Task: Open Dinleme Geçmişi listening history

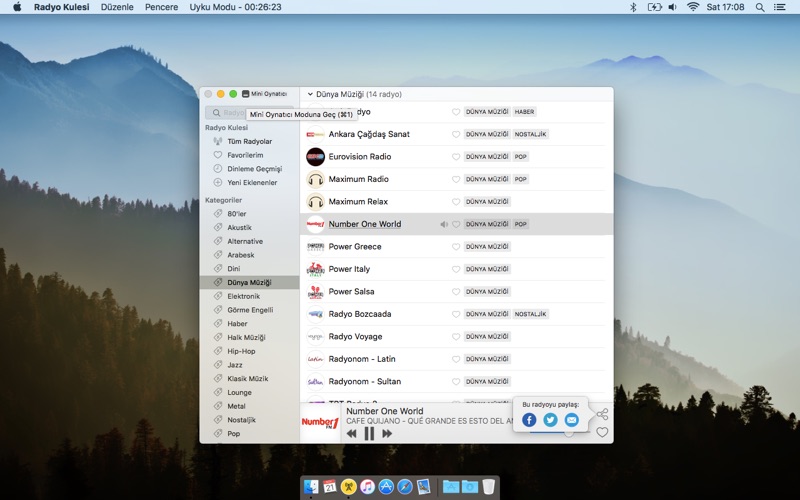Action: click(x=254, y=169)
